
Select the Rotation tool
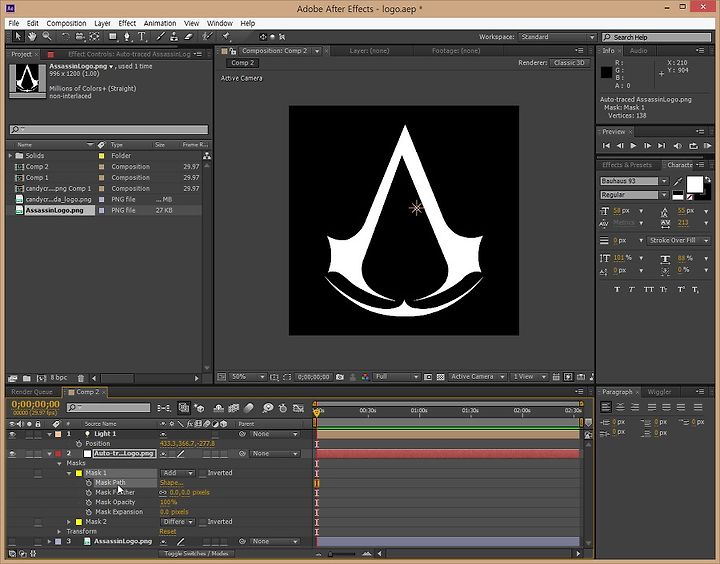click(65, 36)
